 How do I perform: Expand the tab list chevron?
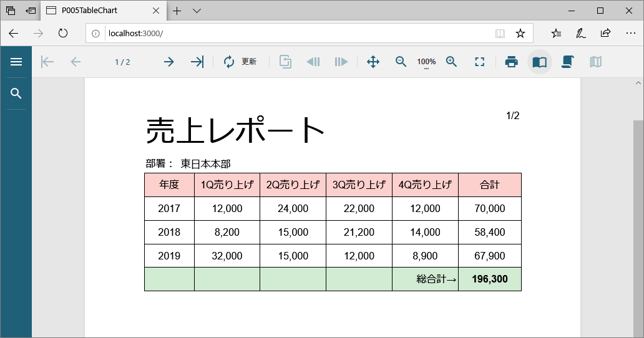coord(197,11)
